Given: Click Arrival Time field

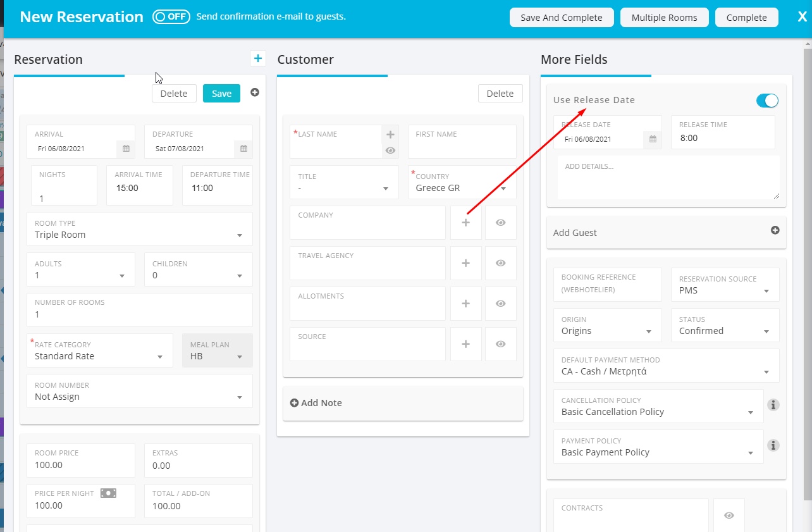Looking at the screenshot, I should (140, 185).
